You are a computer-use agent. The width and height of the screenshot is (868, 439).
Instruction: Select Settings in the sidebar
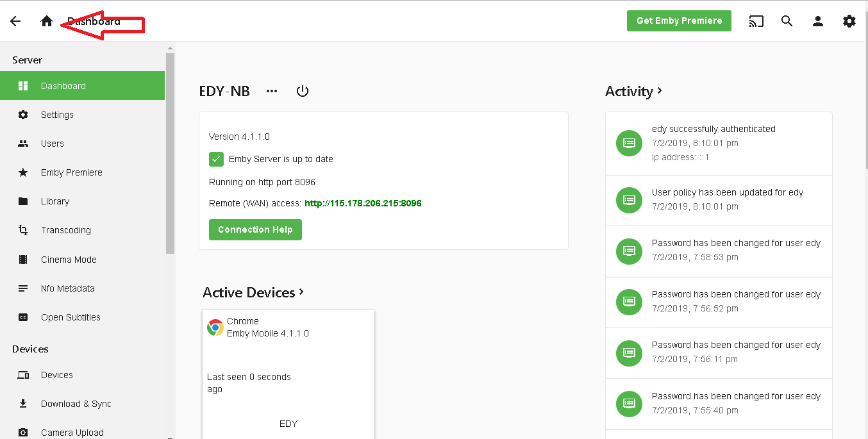pyautogui.click(x=82, y=115)
